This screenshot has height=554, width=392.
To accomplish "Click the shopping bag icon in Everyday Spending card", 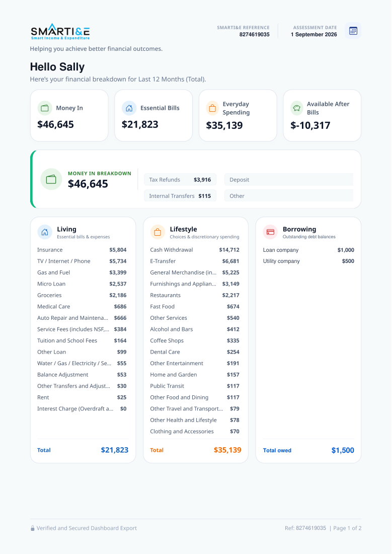I will 212,108.
